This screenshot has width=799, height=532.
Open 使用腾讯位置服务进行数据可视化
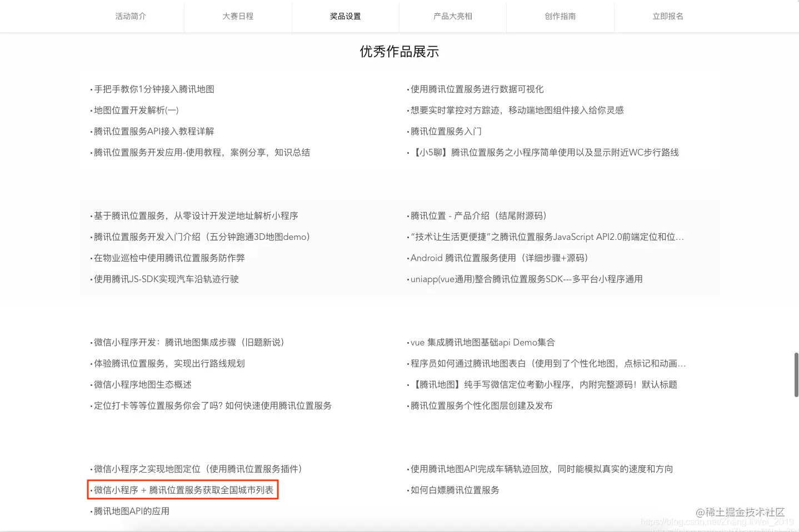(x=476, y=89)
